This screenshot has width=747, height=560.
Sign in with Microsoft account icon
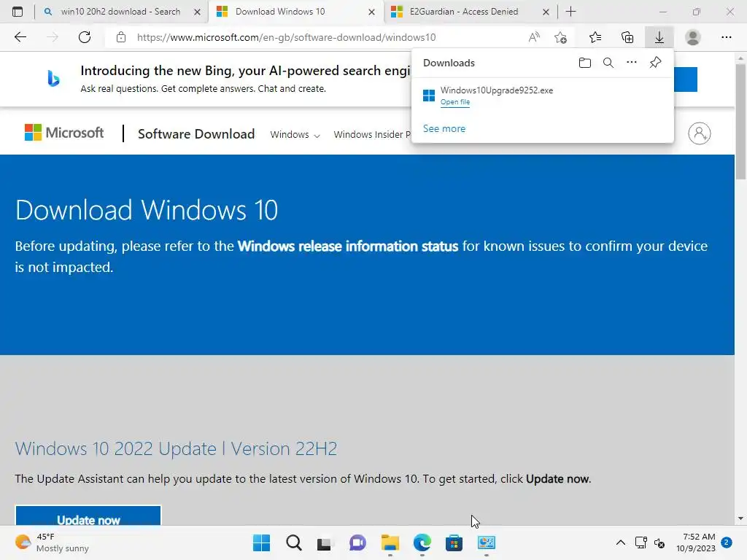700,133
